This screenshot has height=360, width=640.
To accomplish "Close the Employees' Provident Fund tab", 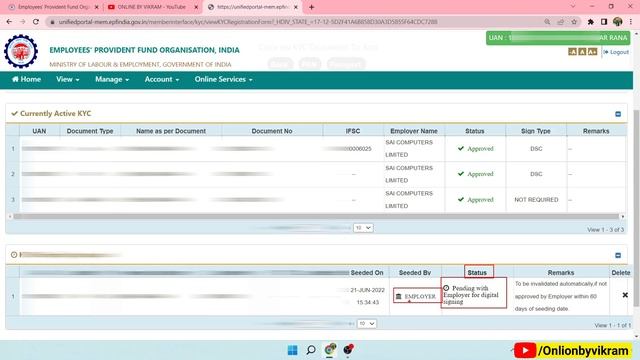I will [97, 7].
